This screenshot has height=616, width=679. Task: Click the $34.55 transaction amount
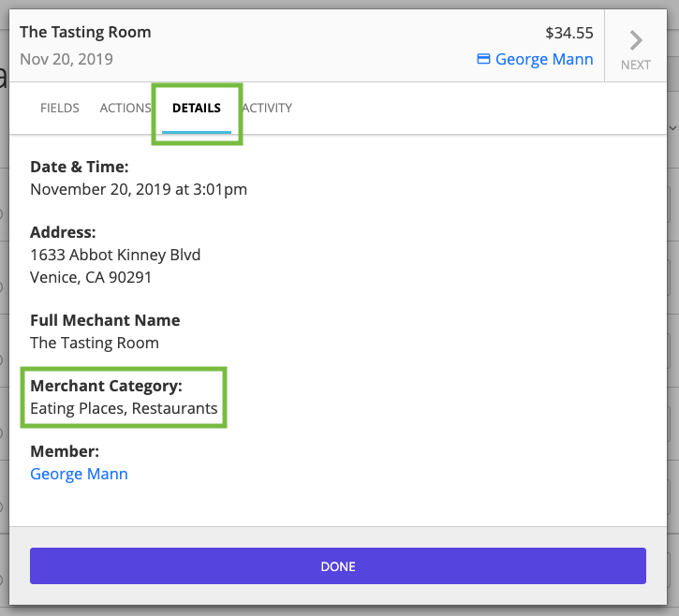click(x=568, y=33)
